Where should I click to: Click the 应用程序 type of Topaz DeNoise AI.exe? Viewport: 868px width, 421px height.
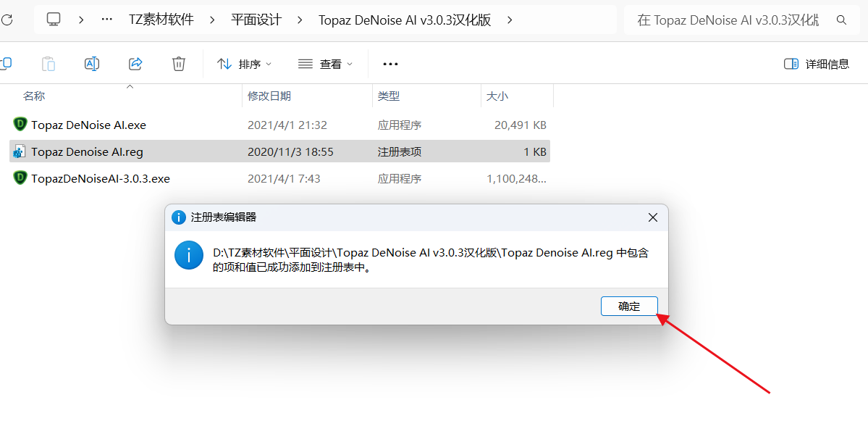point(400,125)
